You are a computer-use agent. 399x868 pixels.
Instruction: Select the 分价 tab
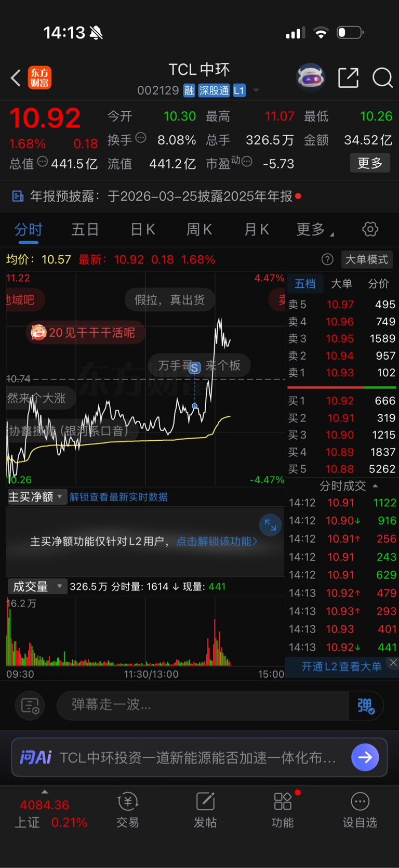click(378, 284)
